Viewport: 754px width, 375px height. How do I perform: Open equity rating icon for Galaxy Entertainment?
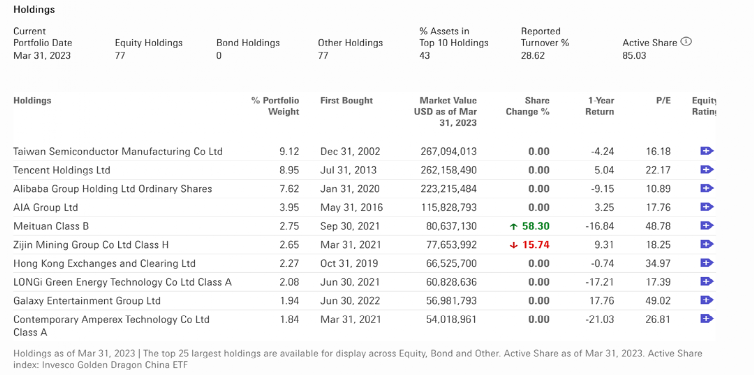[706, 300]
